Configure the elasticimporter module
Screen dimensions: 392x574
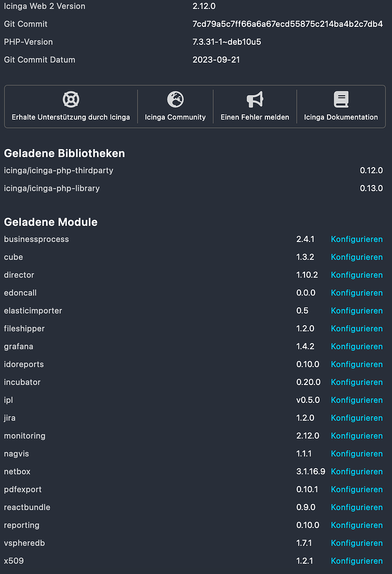[357, 311]
